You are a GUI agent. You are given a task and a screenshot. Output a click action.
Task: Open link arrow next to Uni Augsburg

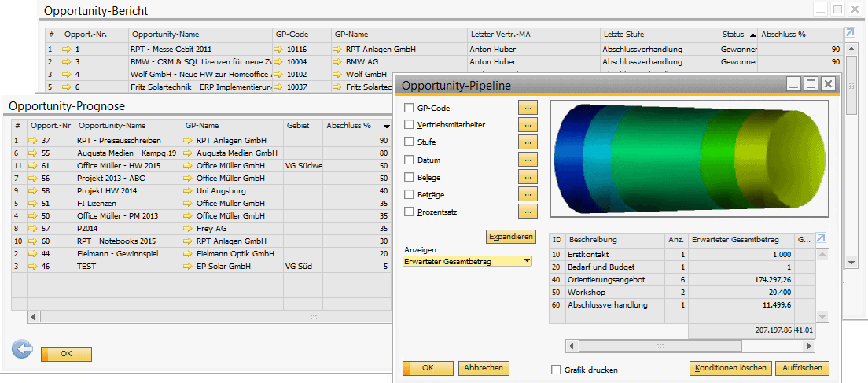(189, 190)
